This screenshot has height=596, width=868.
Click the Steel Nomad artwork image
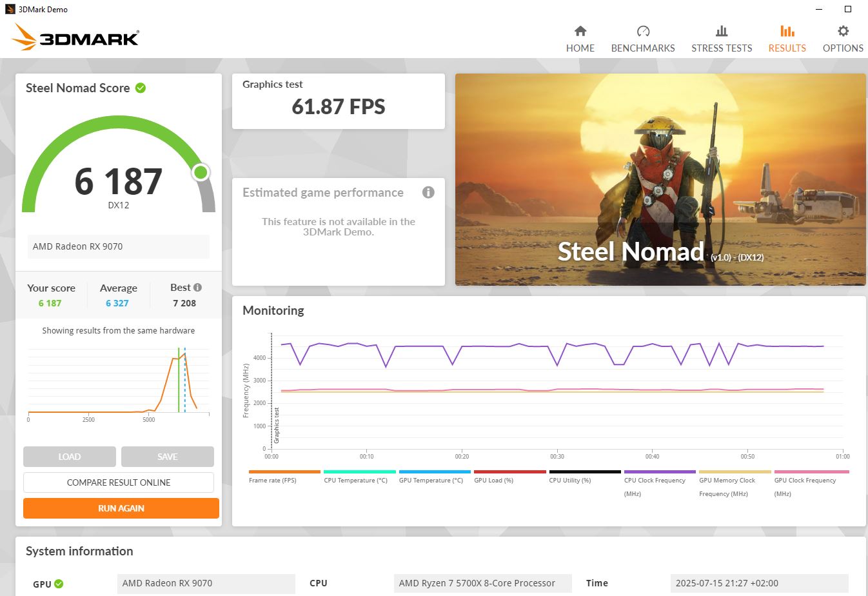click(x=660, y=179)
